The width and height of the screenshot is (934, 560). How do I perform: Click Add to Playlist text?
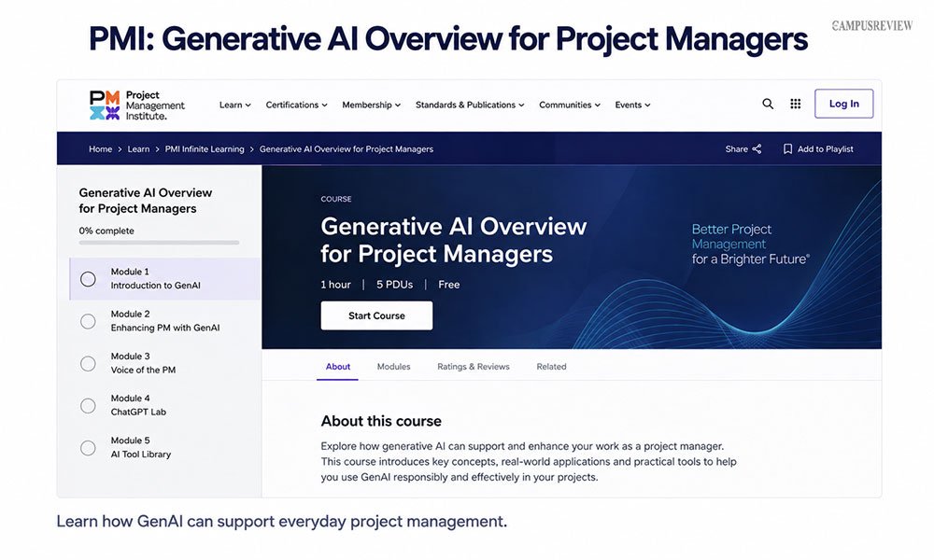coord(826,148)
